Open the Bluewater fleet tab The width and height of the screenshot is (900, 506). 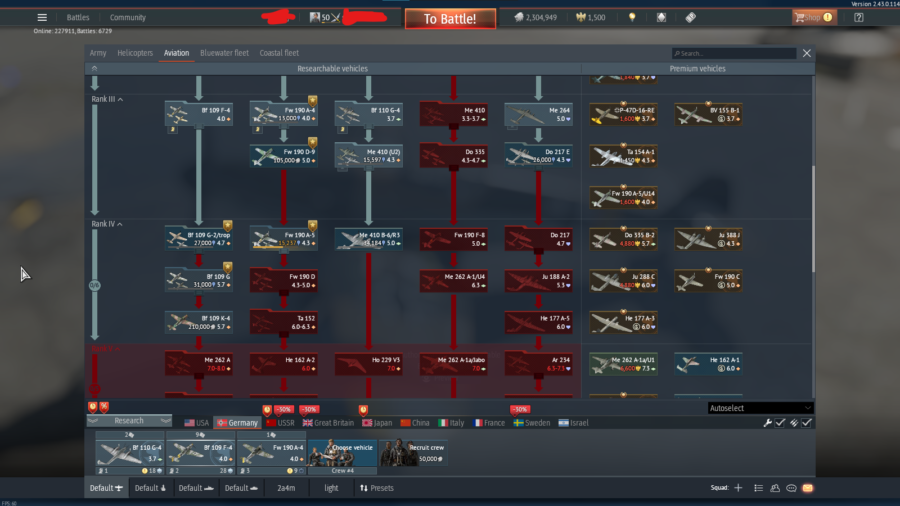226,53
